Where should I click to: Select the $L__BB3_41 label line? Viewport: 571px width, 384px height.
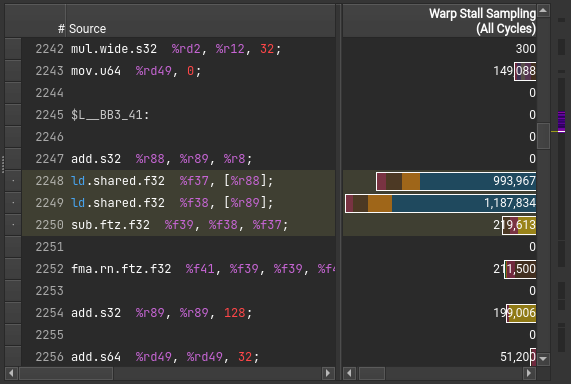[x=178, y=115]
